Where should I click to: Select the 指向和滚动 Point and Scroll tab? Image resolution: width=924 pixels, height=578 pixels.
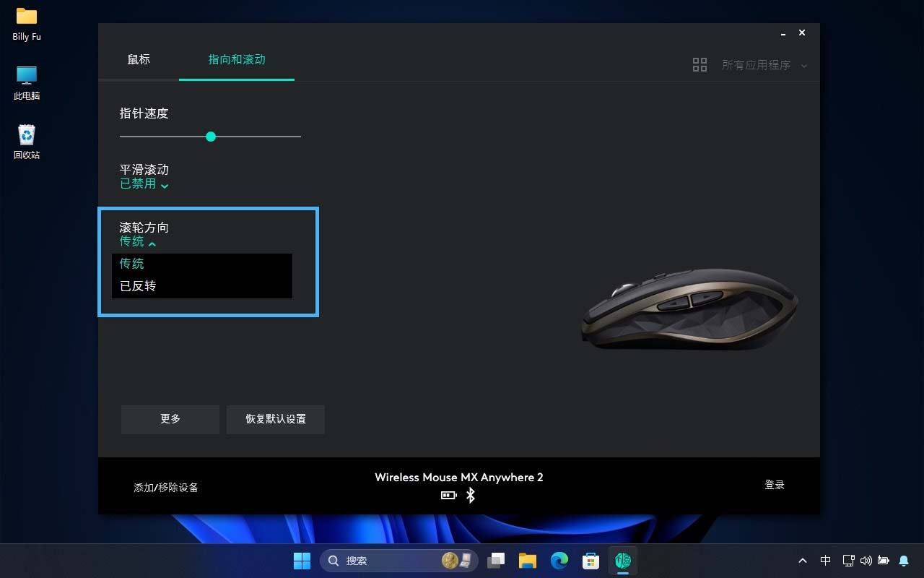coord(237,60)
